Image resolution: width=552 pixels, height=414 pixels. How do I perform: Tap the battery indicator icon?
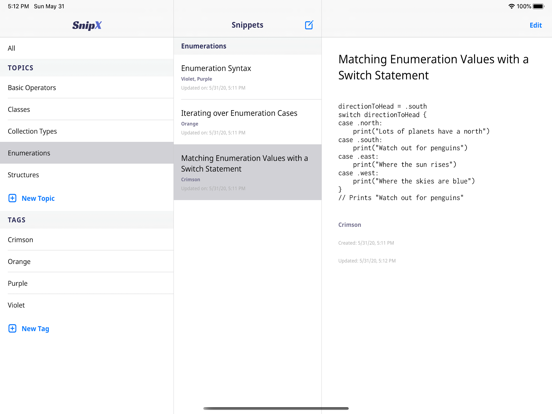pyautogui.click(x=539, y=6)
